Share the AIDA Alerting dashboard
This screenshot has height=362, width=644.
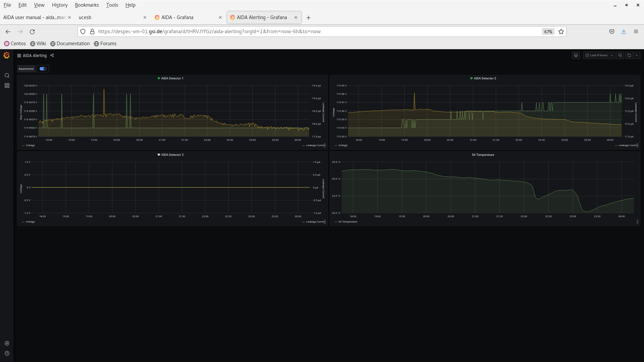click(x=52, y=55)
